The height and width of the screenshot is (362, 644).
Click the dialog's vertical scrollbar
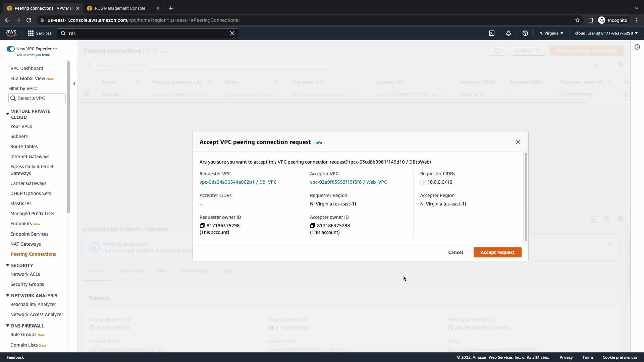pos(526,197)
